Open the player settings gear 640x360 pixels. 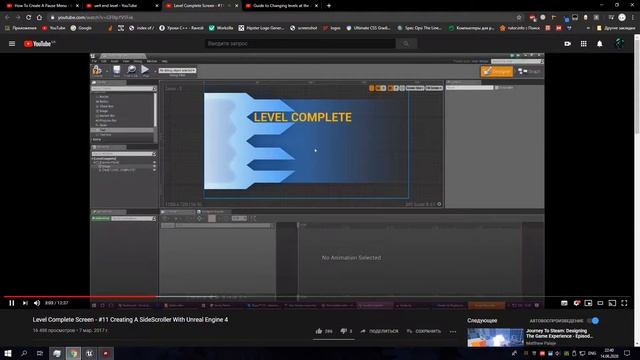(576, 303)
